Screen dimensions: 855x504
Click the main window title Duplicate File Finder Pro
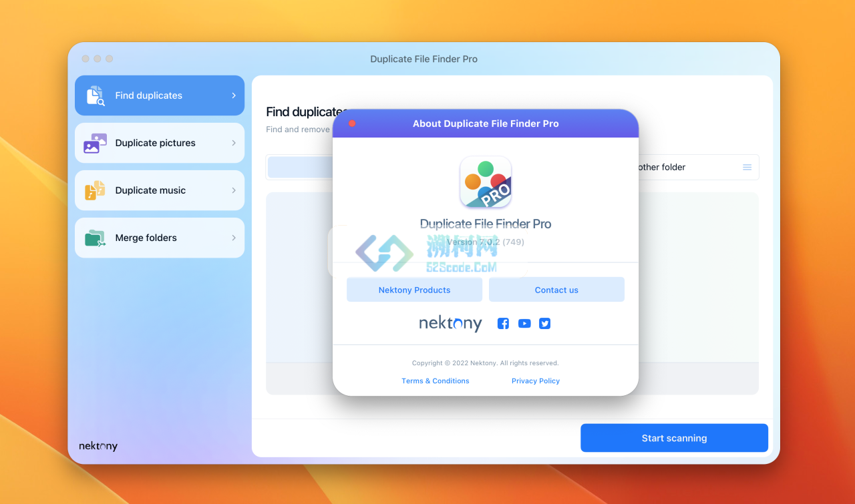coord(424,59)
